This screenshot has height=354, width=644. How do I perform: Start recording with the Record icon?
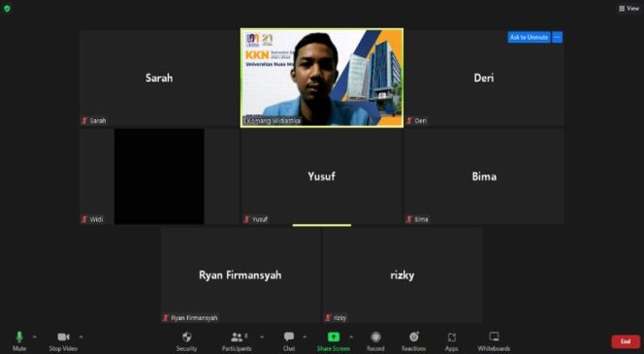[375, 338]
